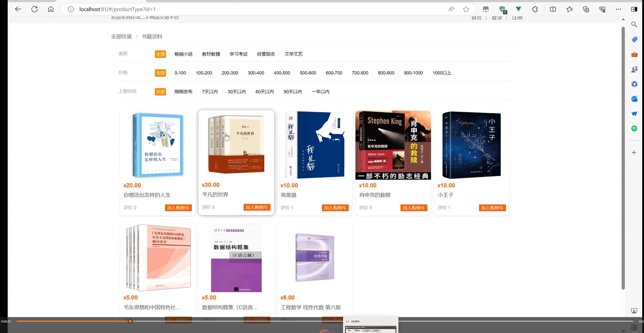Open 肖申克的救赎 book cover image
Viewport: 644px width, 333px height.
(x=393, y=145)
